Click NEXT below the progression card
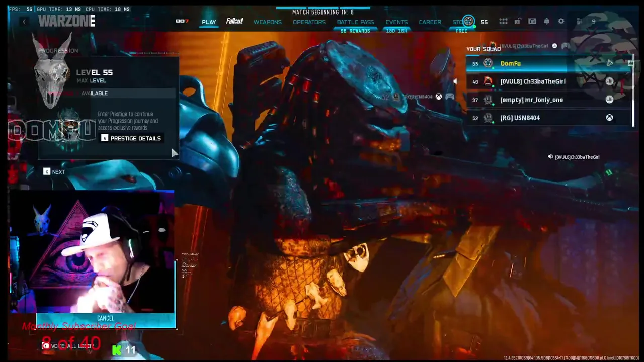This screenshot has height=362, width=644. point(54,172)
